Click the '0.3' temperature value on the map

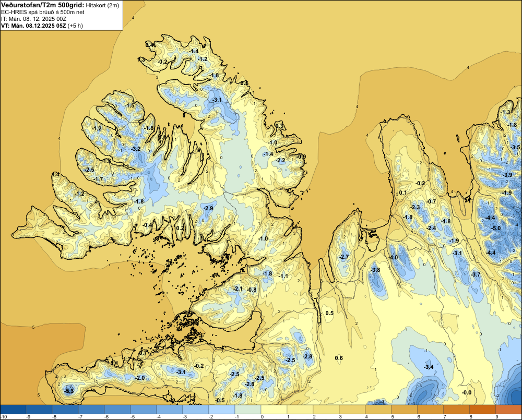coord(280,125)
